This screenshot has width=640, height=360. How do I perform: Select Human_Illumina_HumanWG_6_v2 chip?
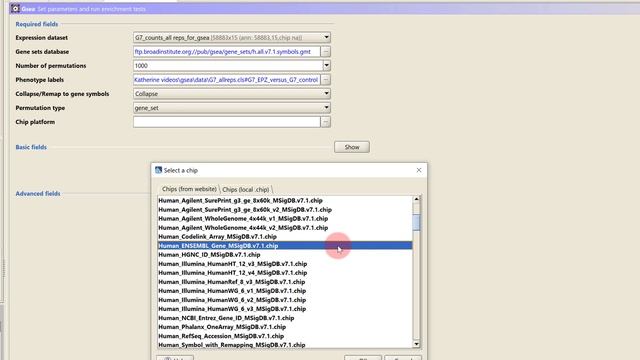285,300
